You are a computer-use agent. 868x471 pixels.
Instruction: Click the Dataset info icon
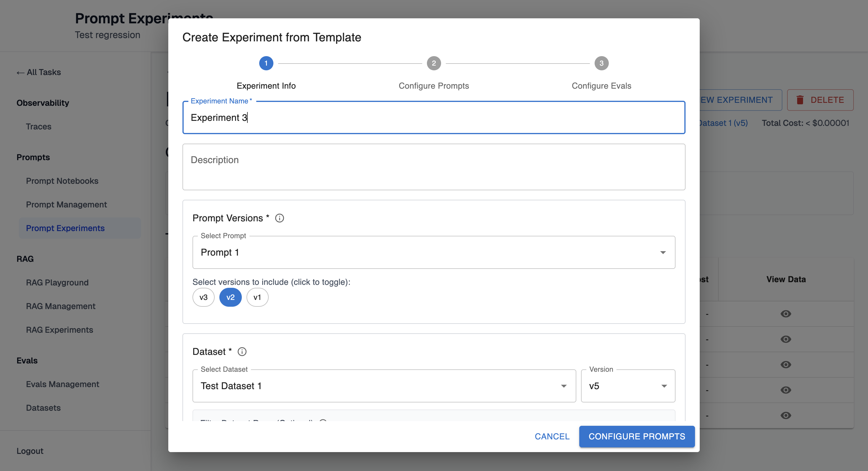tap(242, 352)
